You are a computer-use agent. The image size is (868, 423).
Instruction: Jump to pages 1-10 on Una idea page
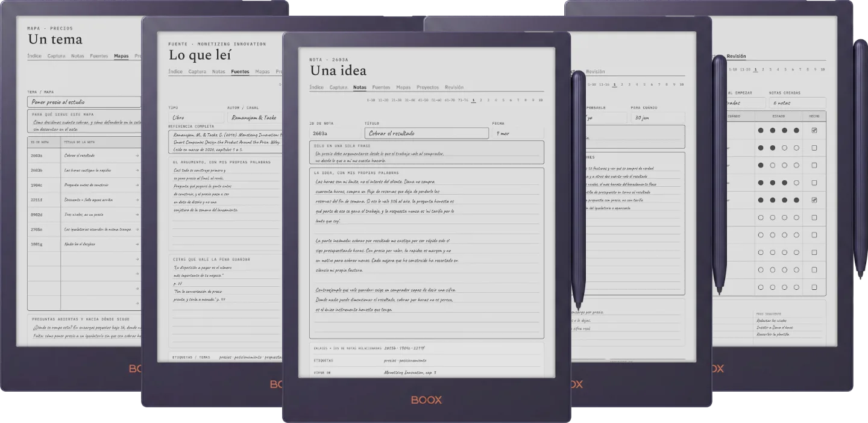(371, 101)
